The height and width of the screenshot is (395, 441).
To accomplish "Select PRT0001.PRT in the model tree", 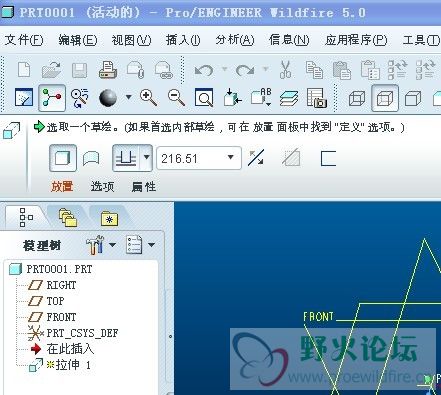I will [x=51, y=269].
